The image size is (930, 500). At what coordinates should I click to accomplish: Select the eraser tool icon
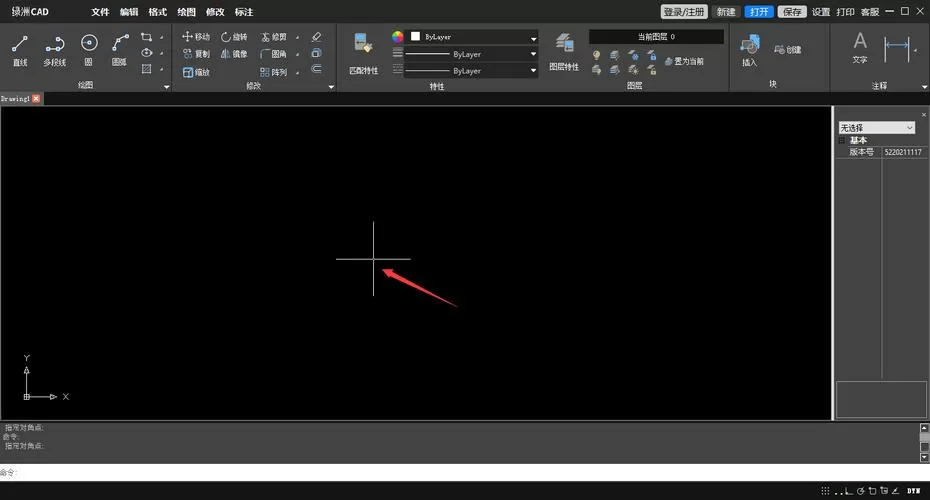316,37
